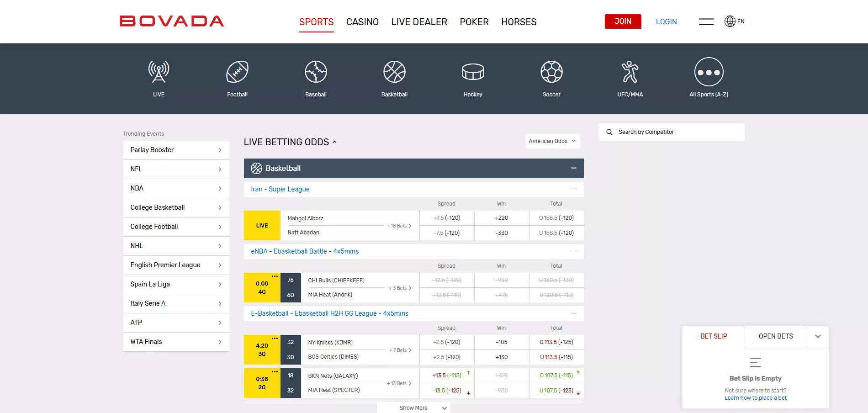Open options dots on BKN Nets game

(275, 371)
